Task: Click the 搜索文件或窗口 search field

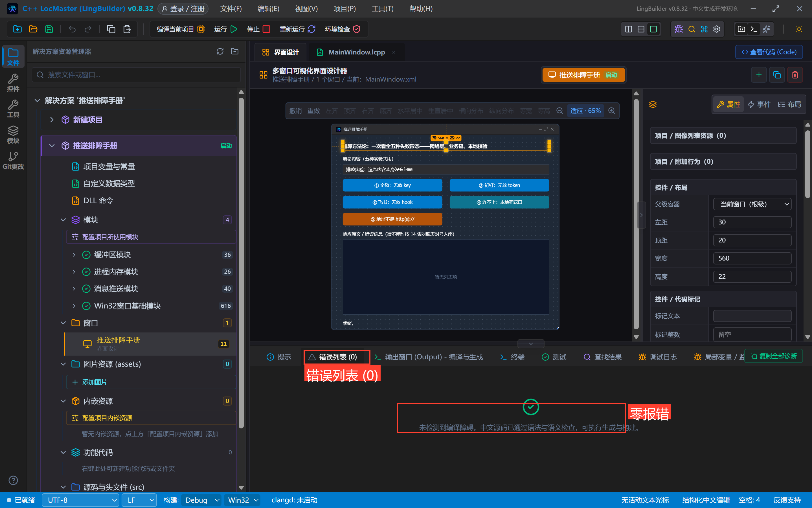Action: (136, 75)
